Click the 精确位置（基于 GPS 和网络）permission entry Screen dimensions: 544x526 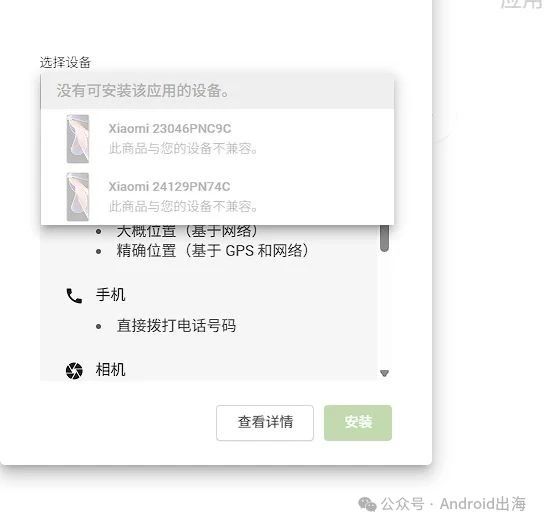(212, 251)
